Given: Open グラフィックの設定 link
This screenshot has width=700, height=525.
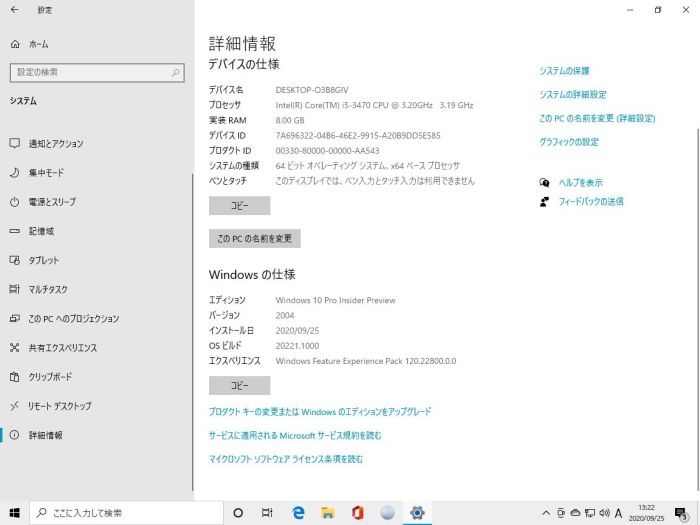Looking at the screenshot, I should [568, 142].
